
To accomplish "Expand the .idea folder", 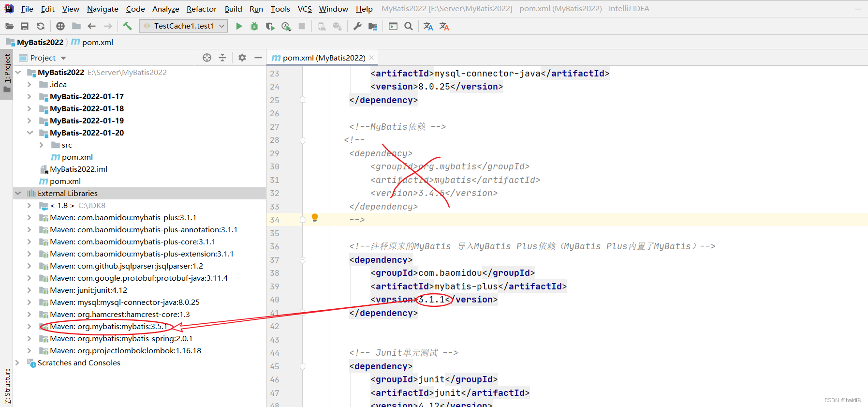I will (29, 84).
